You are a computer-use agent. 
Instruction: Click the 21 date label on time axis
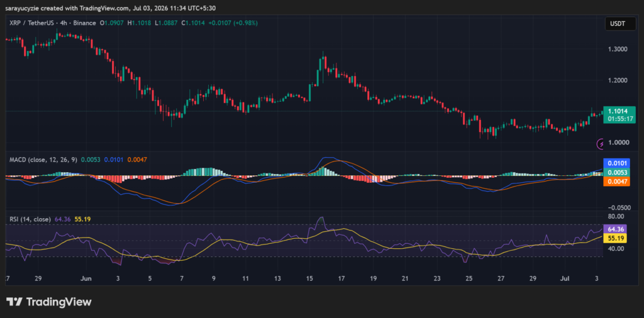pos(405,278)
